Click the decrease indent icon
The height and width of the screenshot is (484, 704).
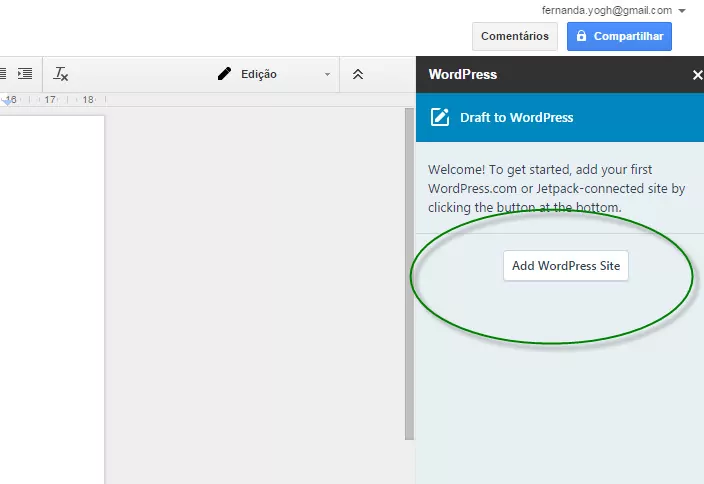click(3, 74)
